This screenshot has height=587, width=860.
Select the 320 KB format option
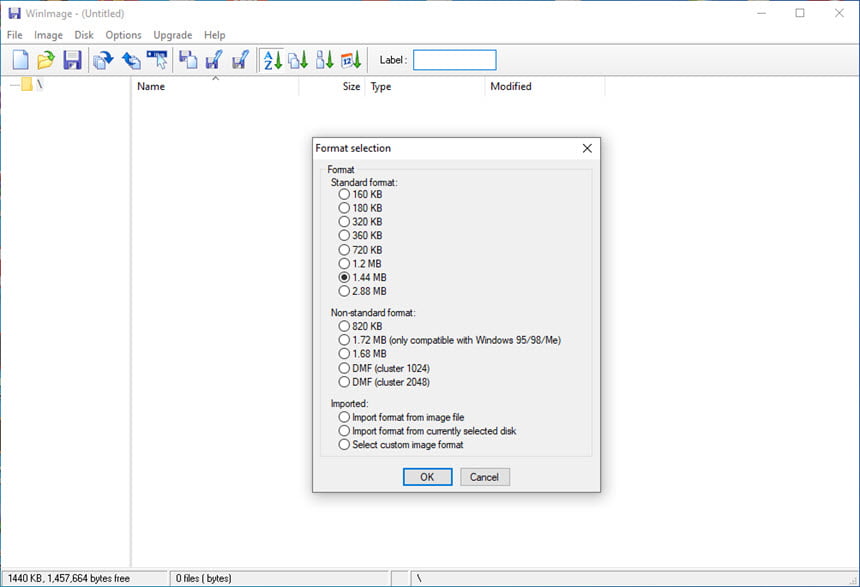point(360,222)
